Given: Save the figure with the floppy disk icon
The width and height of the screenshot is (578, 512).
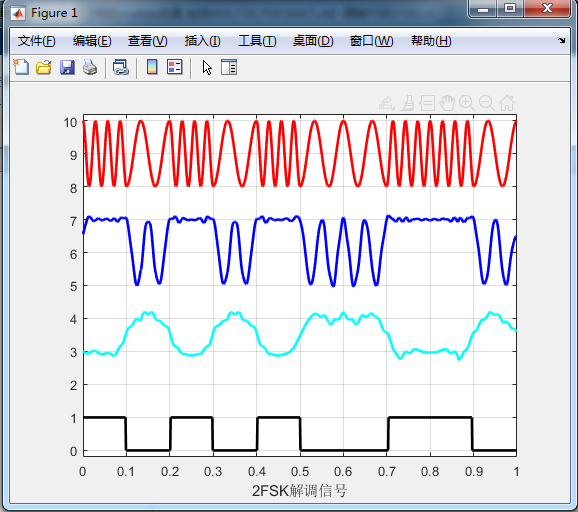Looking at the screenshot, I should 67,67.
